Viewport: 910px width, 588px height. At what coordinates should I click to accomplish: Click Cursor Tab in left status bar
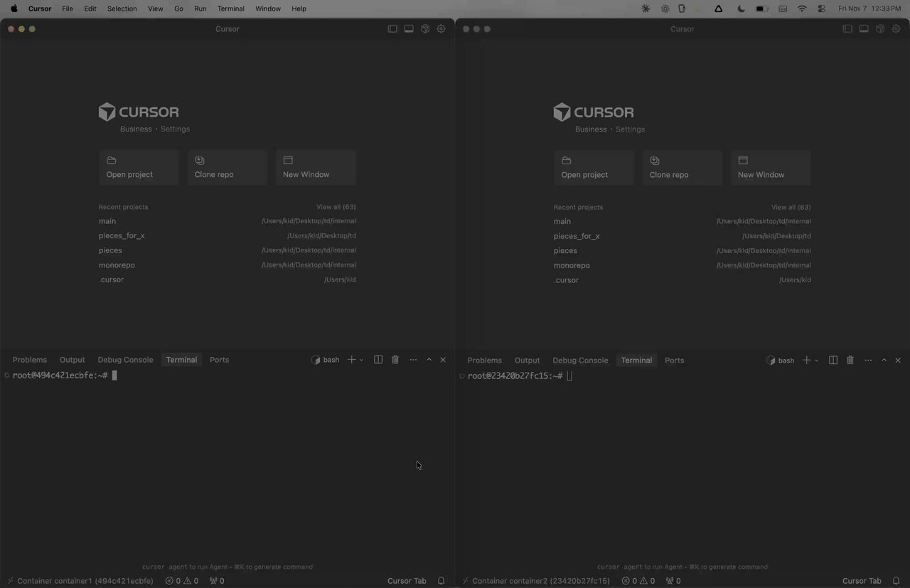tap(407, 581)
